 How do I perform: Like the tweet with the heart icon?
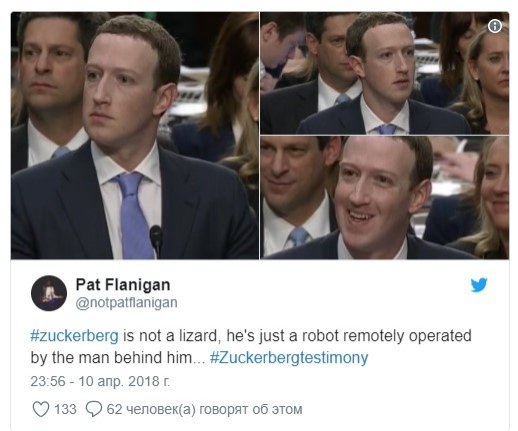[x=41, y=409]
